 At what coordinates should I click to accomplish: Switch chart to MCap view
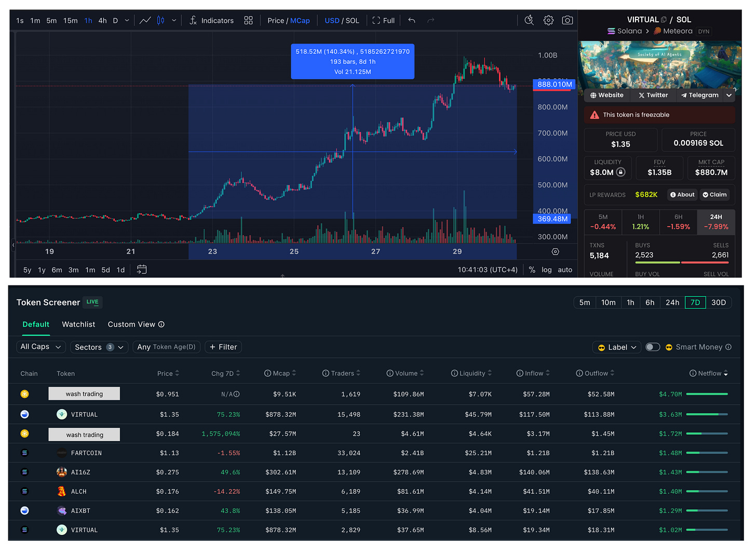pos(300,21)
